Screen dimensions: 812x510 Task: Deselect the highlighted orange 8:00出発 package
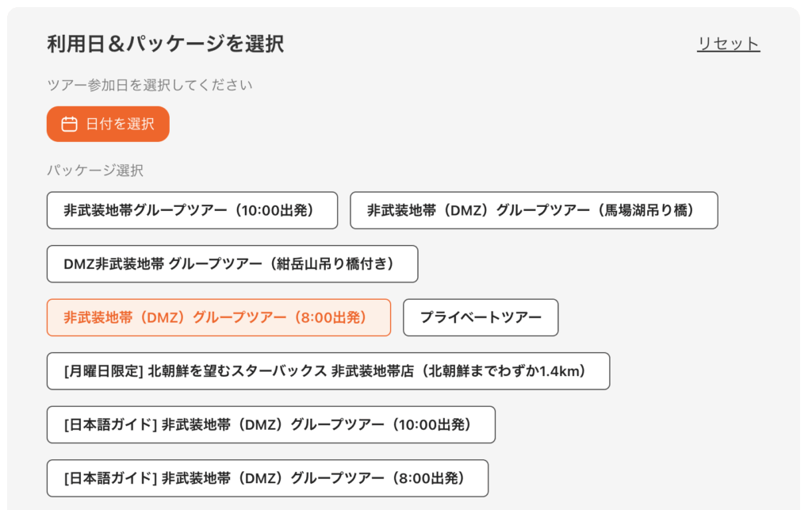coord(218,317)
